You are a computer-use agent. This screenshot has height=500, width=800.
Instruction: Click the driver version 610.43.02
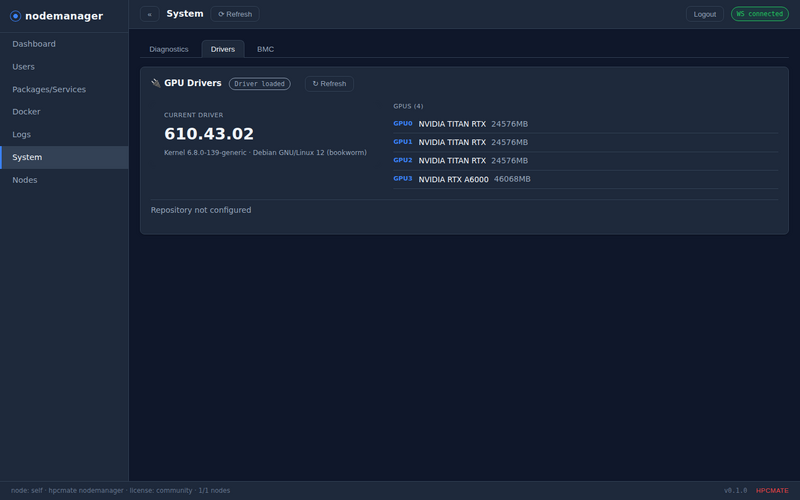tap(209, 134)
